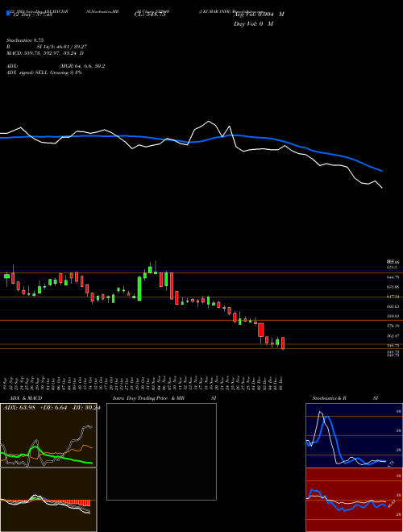Click the 'Stochastics & RSI' panel title
Viewport: 403px width, 532px height.
point(345,398)
